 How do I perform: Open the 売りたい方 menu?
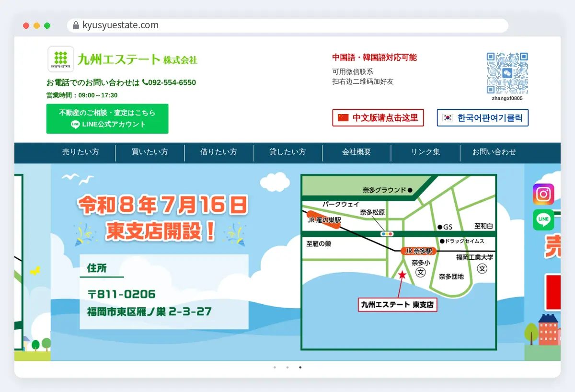click(80, 152)
